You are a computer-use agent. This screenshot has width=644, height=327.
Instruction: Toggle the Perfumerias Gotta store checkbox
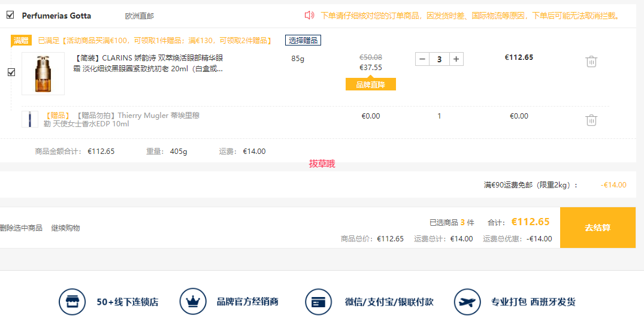[x=10, y=15]
